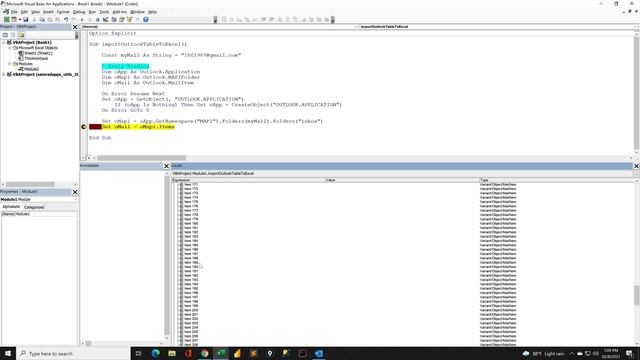Switch to the Alphabetic properties tab
The width and height of the screenshot is (640, 360).
coord(11,207)
